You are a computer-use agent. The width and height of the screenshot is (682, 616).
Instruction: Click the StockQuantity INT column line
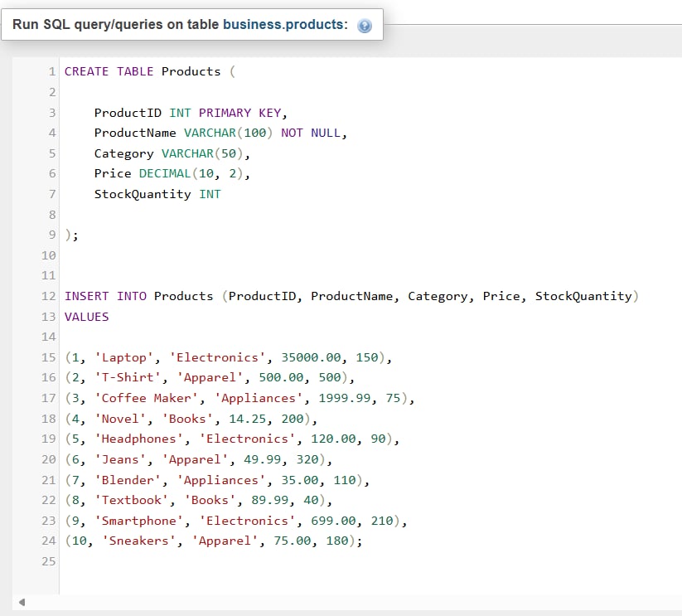click(x=157, y=194)
